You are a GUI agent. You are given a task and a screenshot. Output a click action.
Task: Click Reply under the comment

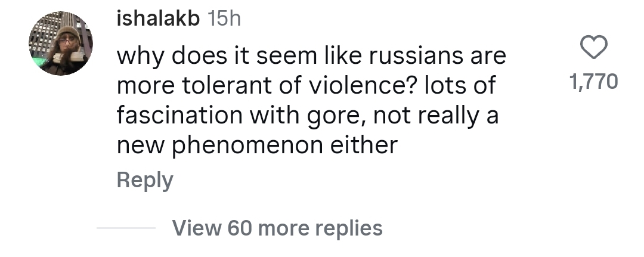145,180
